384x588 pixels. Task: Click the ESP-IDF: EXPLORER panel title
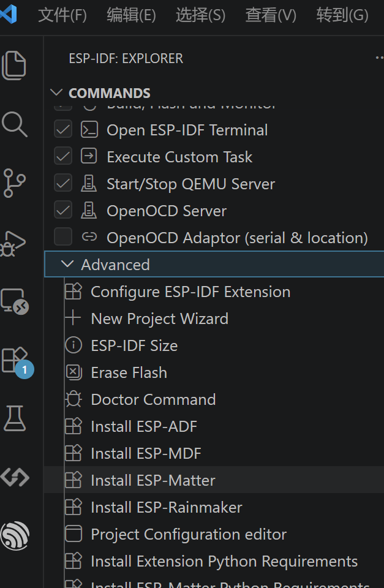click(x=126, y=59)
